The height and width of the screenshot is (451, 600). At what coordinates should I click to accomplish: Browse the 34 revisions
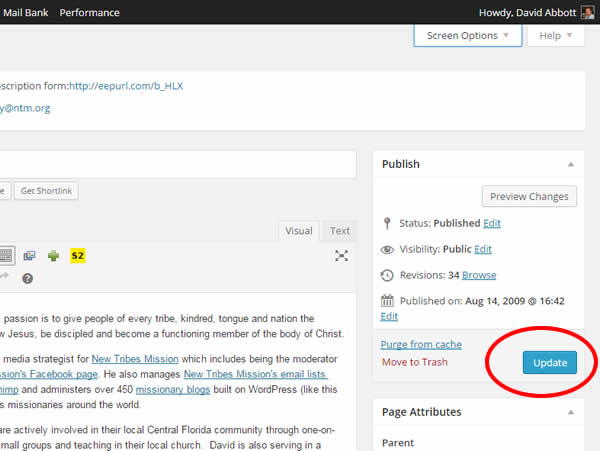click(479, 275)
